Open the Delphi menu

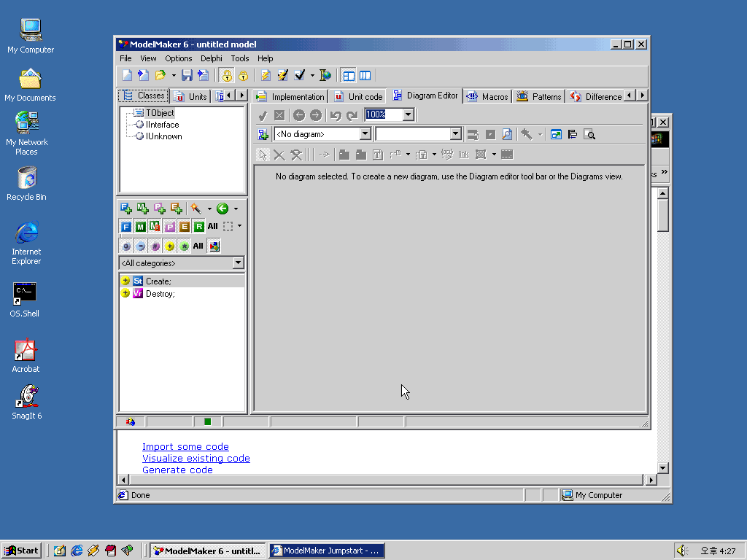211,58
